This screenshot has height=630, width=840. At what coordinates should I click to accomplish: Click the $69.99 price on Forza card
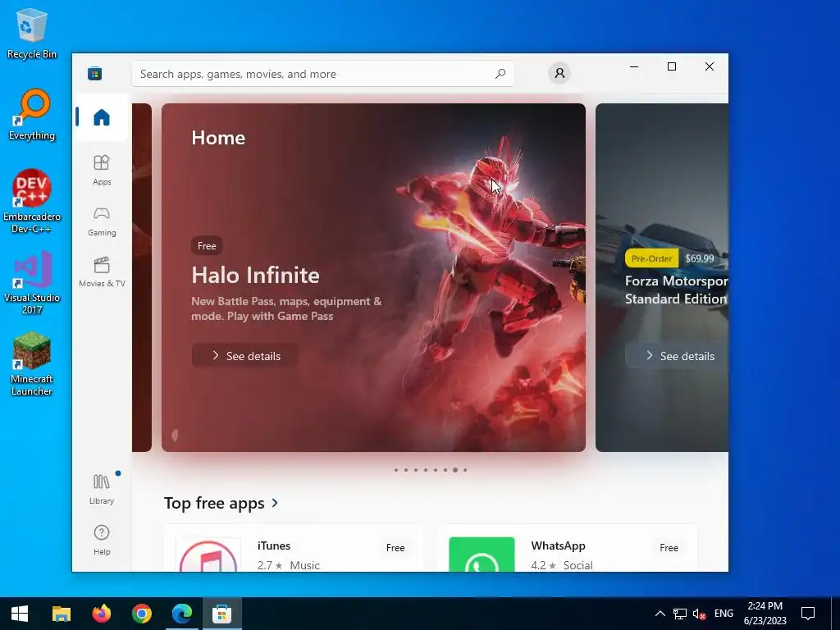point(699,258)
